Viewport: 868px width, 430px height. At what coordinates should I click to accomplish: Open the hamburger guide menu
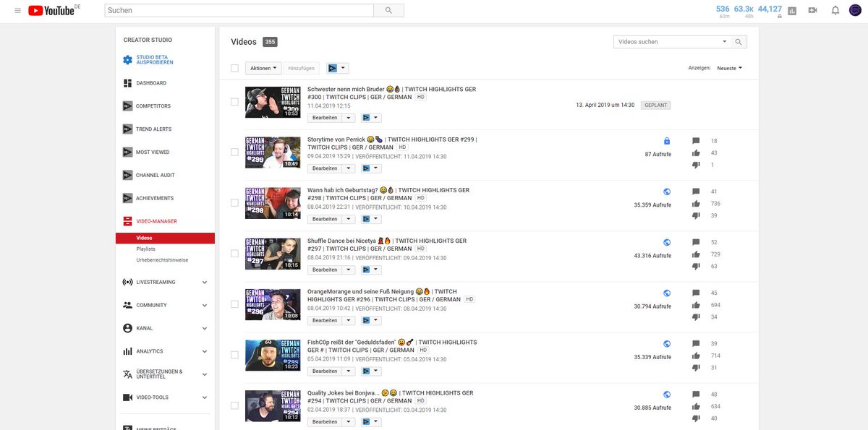point(17,10)
